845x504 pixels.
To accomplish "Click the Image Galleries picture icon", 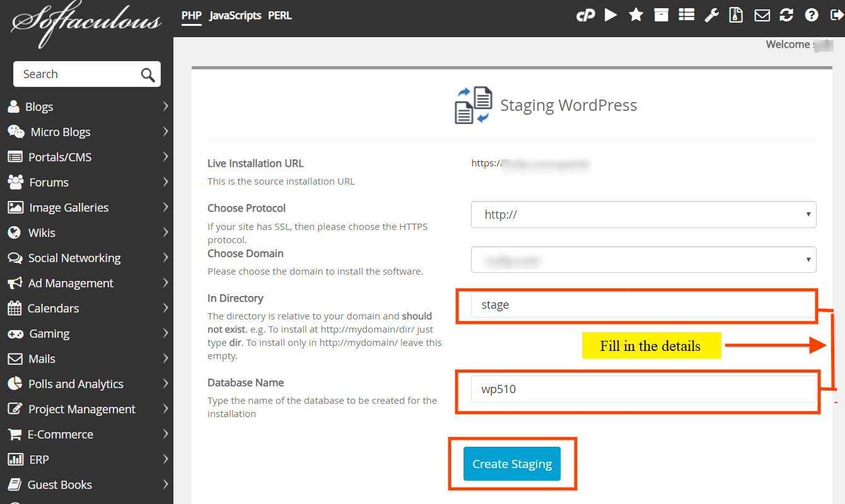I will 16,207.
